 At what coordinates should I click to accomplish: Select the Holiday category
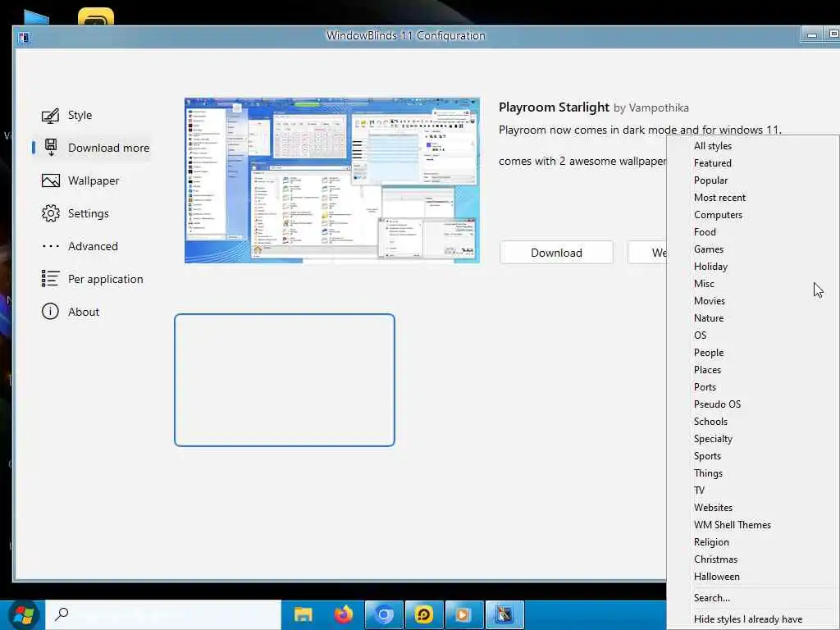710,267
